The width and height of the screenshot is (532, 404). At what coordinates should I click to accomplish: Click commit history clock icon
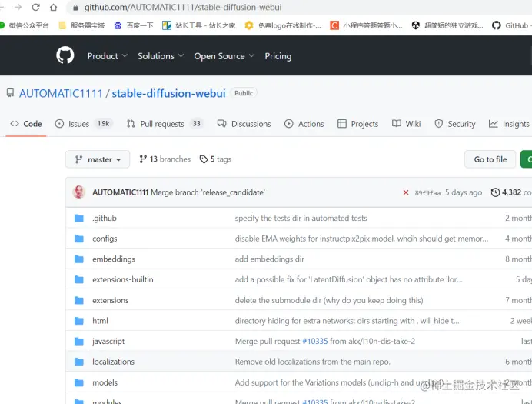[x=495, y=192]
